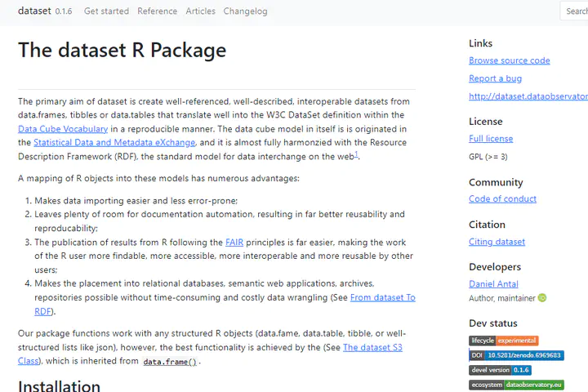Open the lifecycle experimental badge

tap(503, 341)
